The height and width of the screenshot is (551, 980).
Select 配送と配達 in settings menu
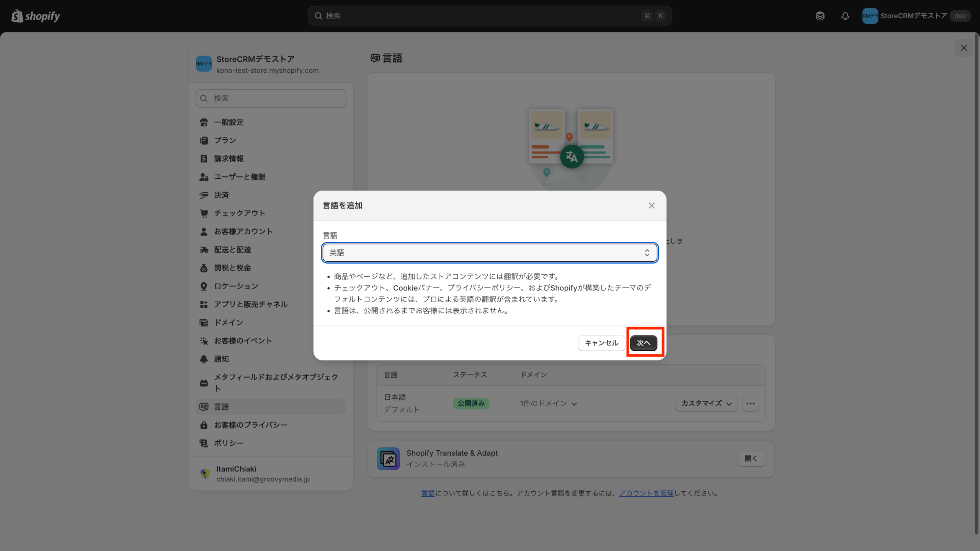click(x=232, y=250)
